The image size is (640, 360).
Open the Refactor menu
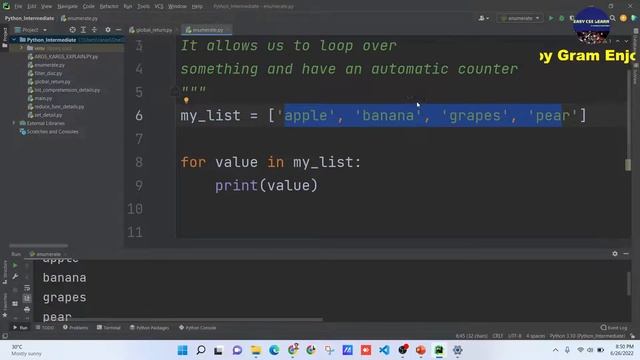(109, 7)
